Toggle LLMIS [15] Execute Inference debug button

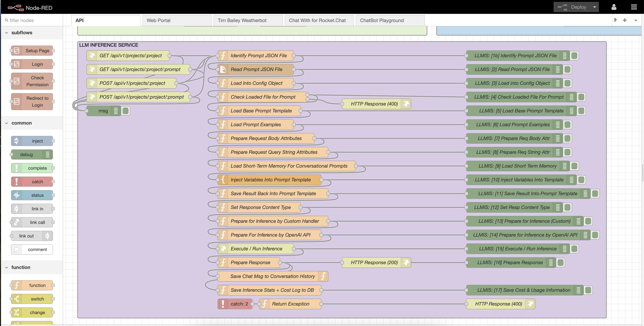(574, 249)
